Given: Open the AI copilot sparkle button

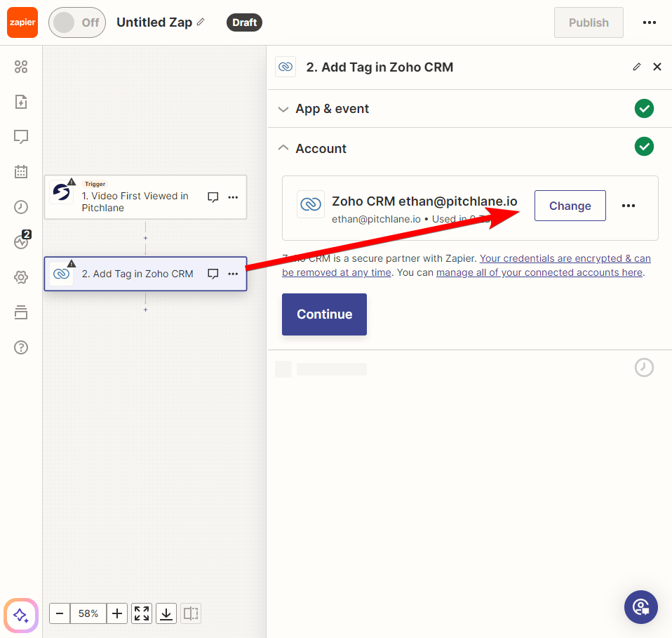Looking at the screenshot, I should (x=21, y=616).
